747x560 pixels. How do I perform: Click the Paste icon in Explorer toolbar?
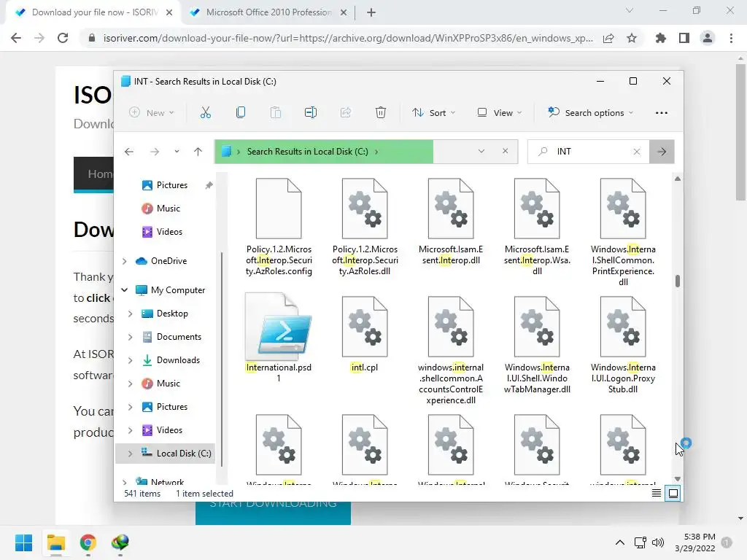pos(275,113)
